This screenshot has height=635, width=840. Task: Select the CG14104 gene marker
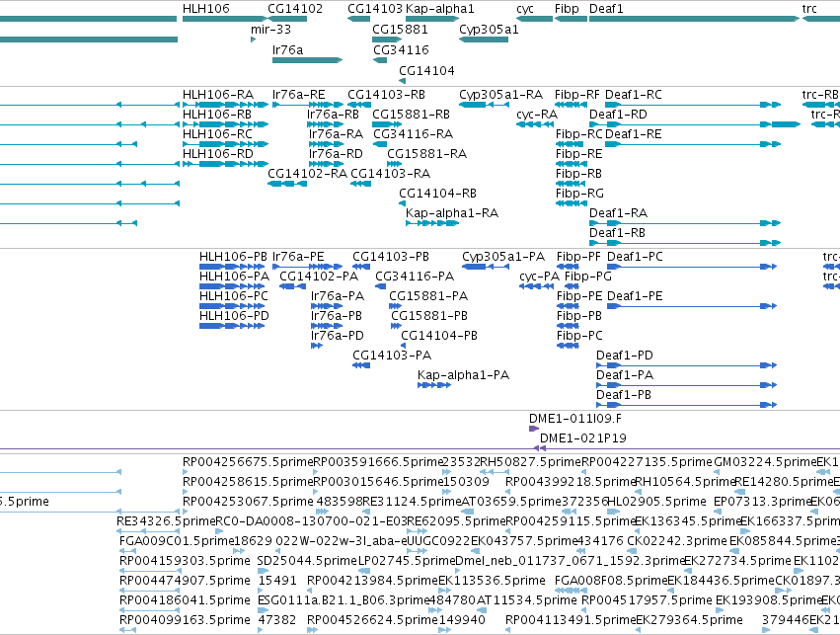coord(403,81)
